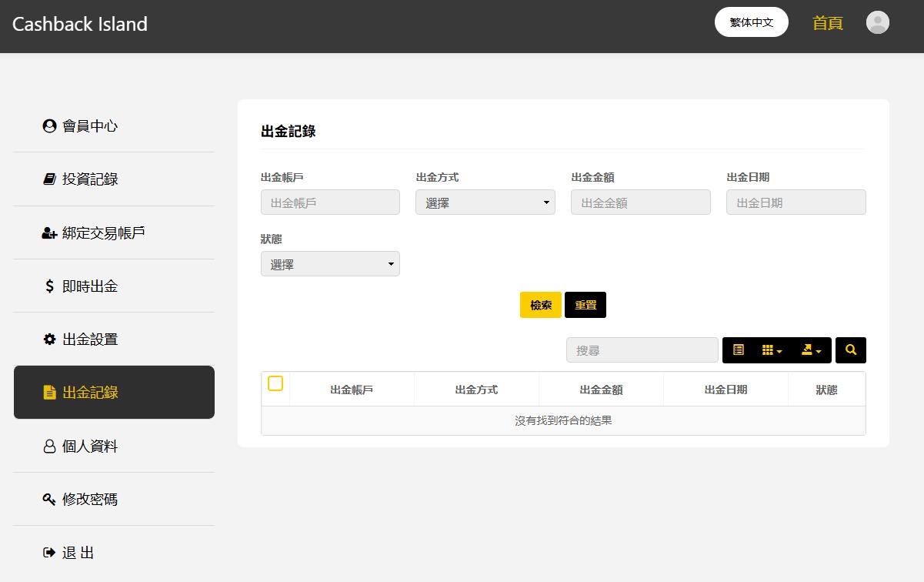Click the 修改密碼 key icon
The height and width of the screenshot is (582, 924).
[x=49, y=500]
